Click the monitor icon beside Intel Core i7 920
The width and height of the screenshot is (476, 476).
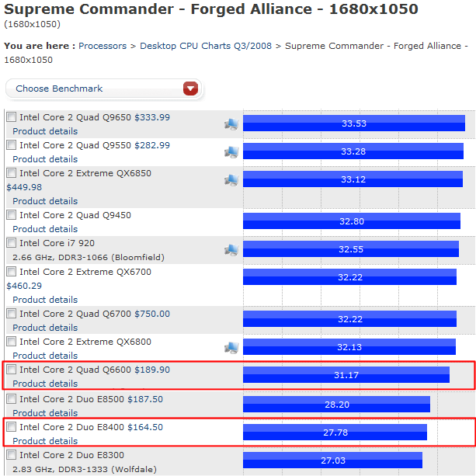click(231, 249)
